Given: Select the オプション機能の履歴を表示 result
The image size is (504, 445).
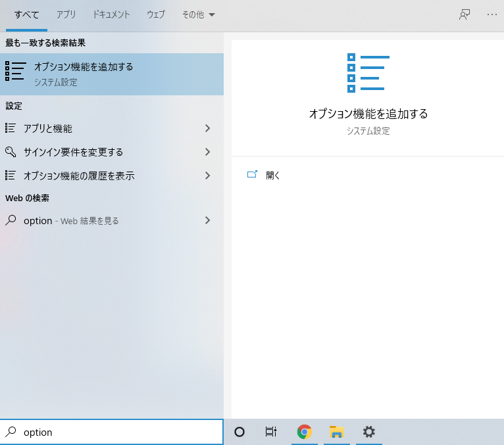Looking at the screenshot, I should click(112, 176).
